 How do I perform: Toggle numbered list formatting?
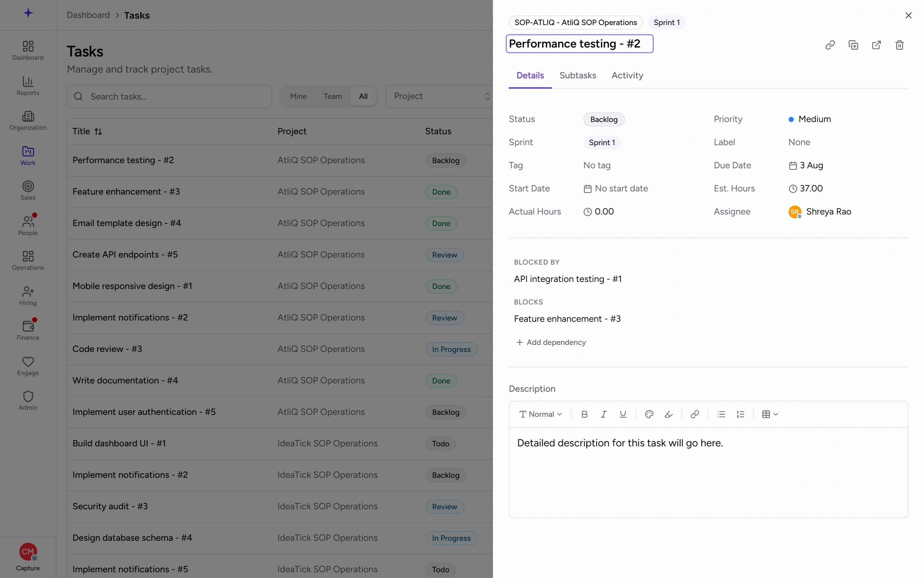click(740, 414)
